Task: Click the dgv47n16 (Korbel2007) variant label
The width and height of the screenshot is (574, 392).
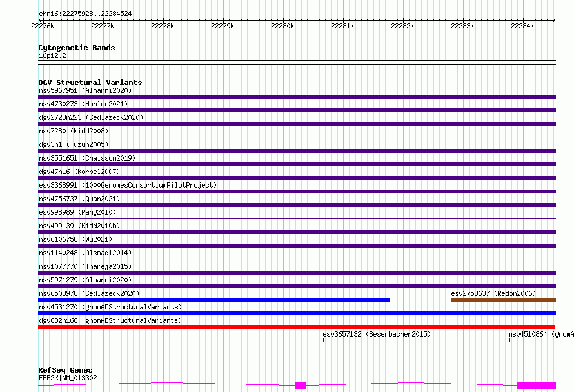Action: (79, 171)
